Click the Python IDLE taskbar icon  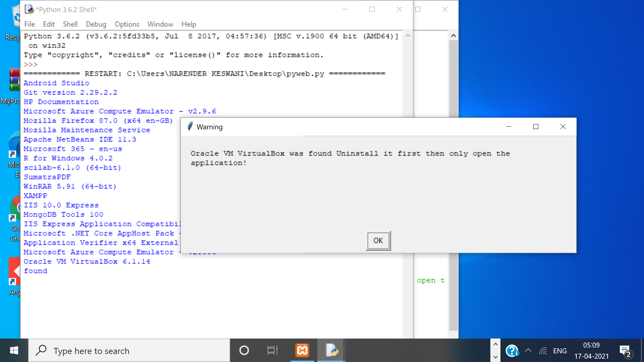click(331, 351)
